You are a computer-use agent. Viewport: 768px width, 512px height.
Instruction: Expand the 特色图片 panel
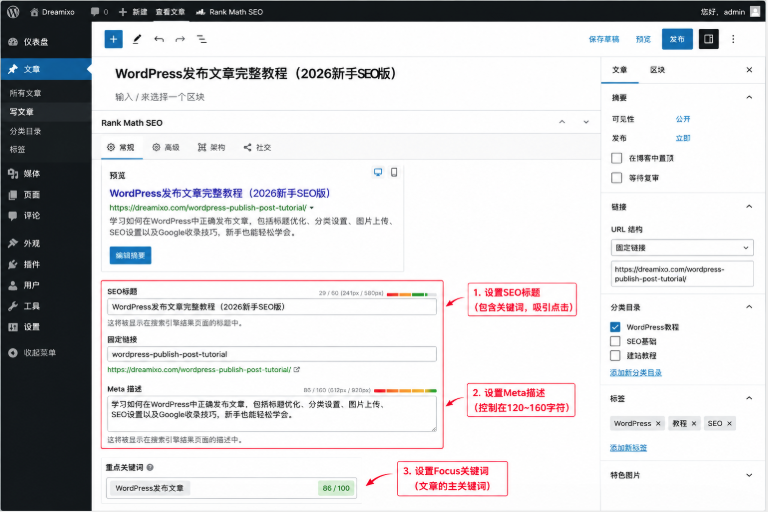(x=749, y=475)
